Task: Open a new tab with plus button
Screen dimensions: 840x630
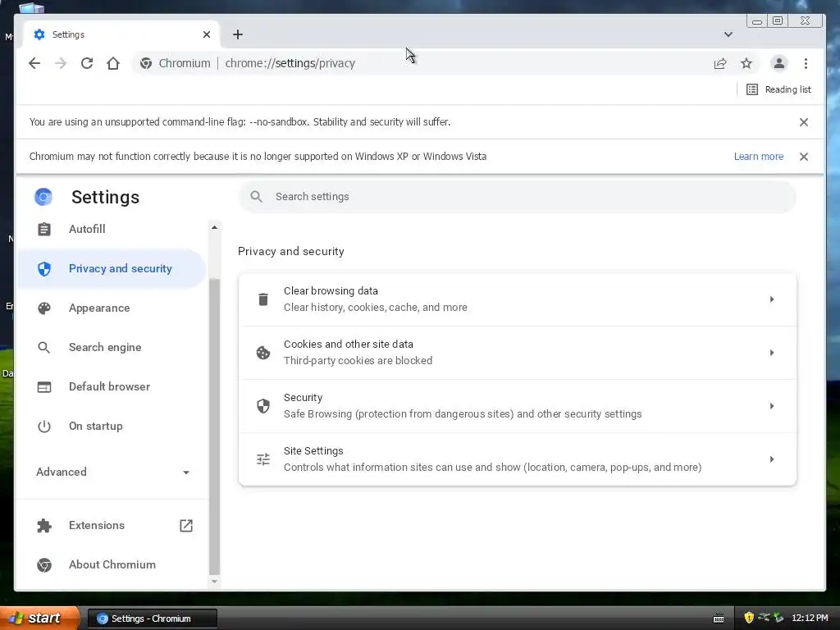Action: [x=238, y=34]
